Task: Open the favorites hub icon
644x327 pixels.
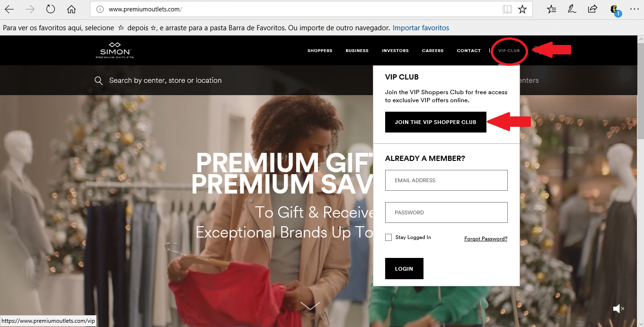Action: tap(552, 9)
